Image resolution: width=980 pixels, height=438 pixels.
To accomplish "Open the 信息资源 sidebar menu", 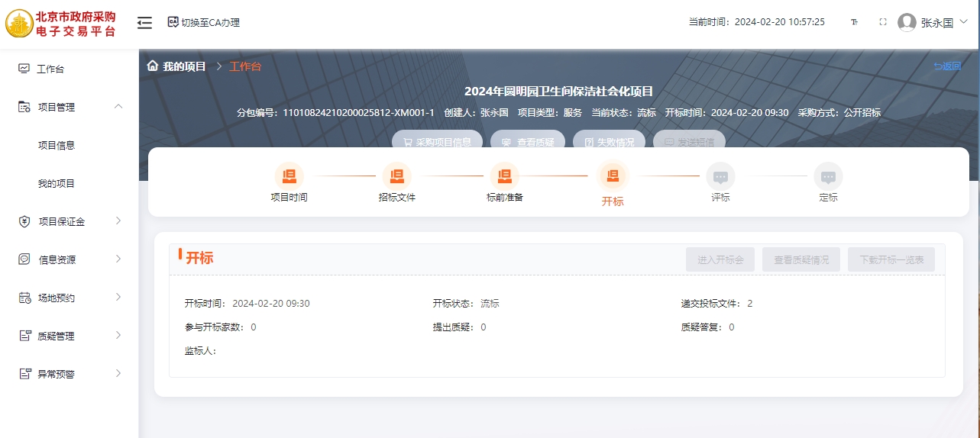I will click(69, 259).
